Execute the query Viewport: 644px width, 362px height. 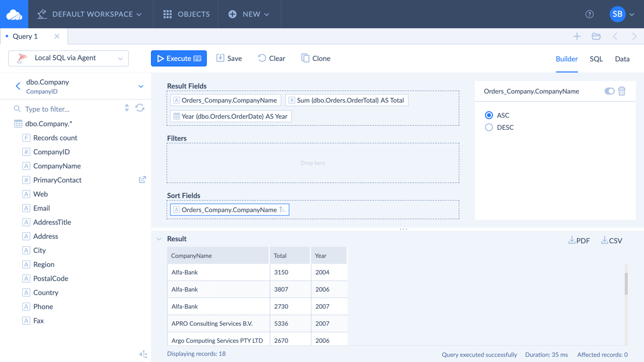(179, 58)
